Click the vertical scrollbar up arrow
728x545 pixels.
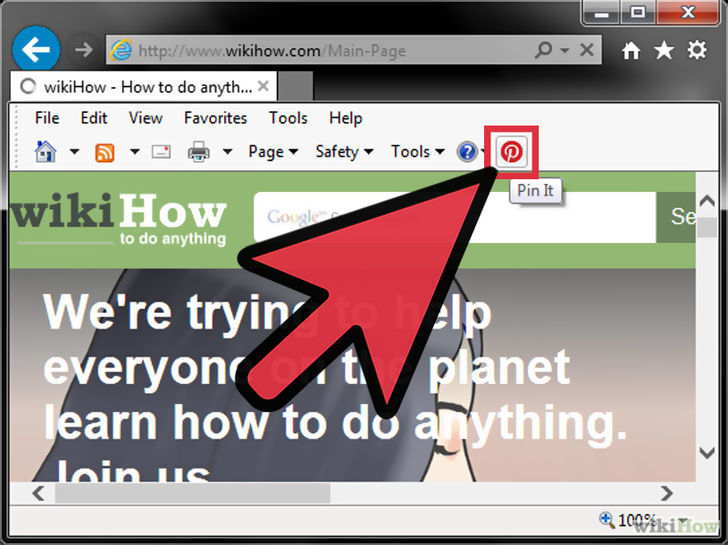click(707, 201)
